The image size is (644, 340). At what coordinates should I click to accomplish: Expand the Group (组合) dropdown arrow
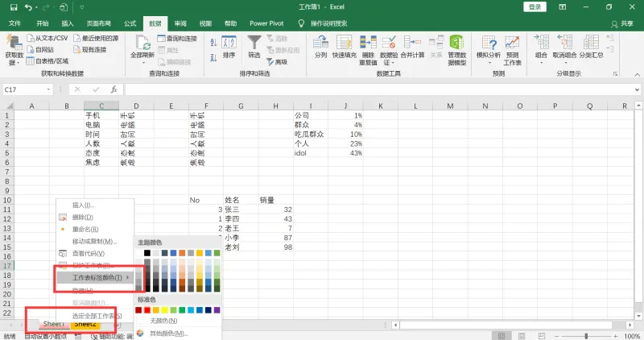click(541, 63)
